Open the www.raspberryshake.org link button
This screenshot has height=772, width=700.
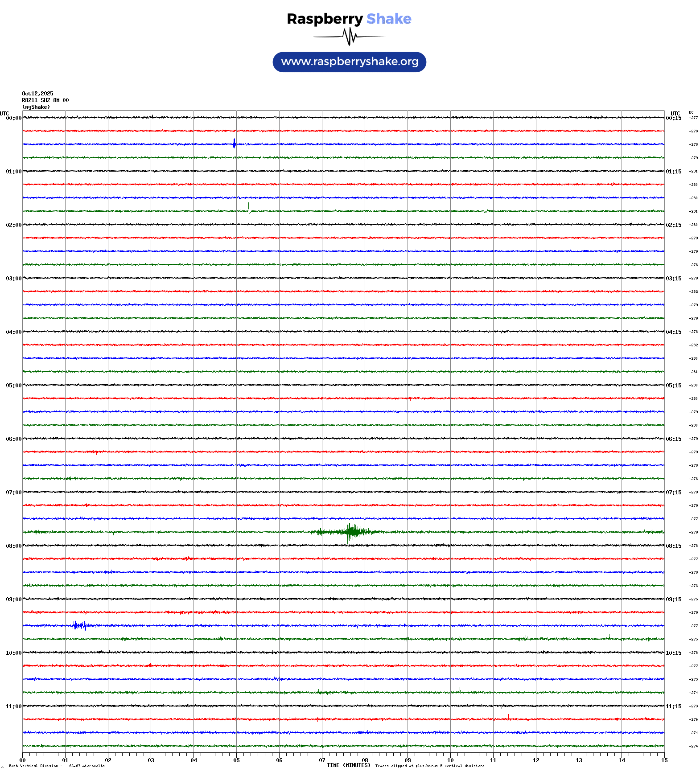click(350, 62)
